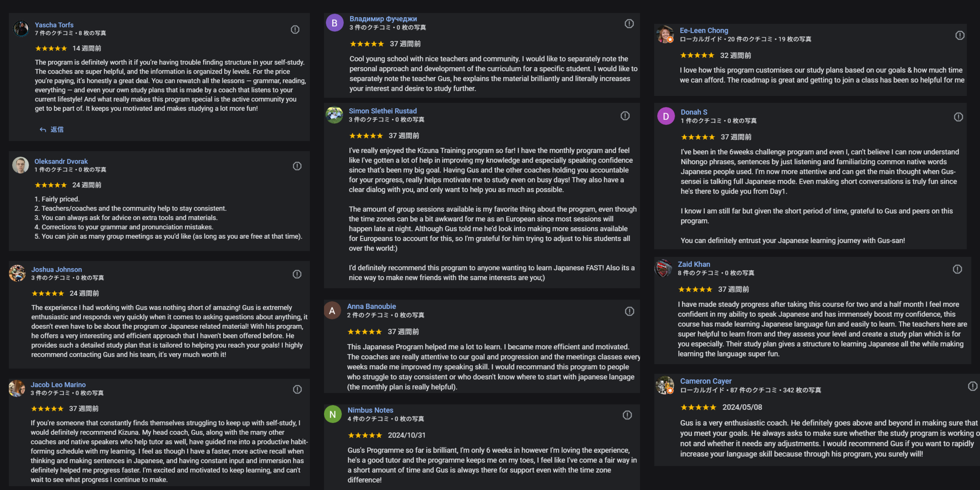This screenshot has height=490, width=980.
Task: Open Yascha Torfs profile name link
Action: (x=54, y=25)
